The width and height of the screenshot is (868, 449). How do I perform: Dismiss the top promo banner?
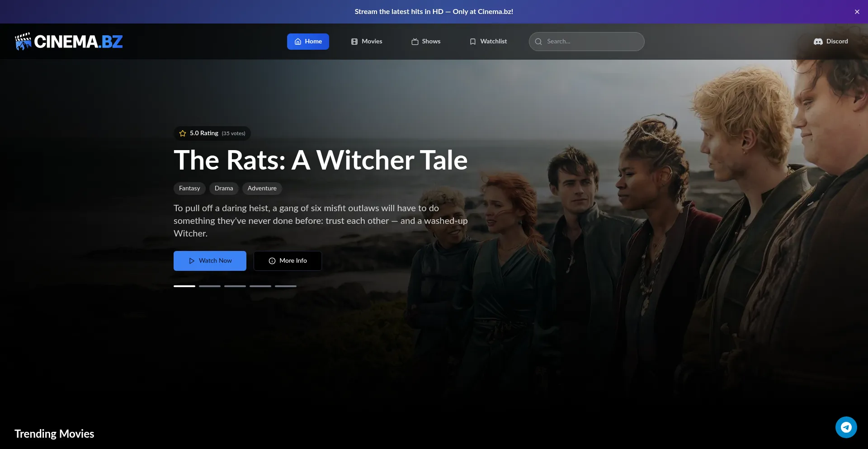[857, 12]
